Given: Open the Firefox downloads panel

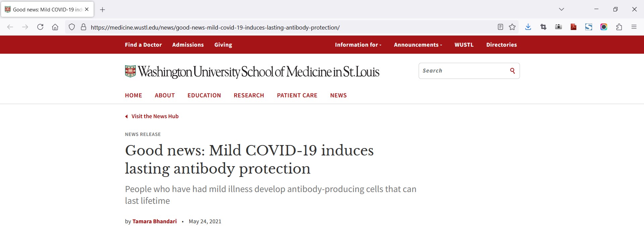Looking at the screenshot, I should 528,27.
